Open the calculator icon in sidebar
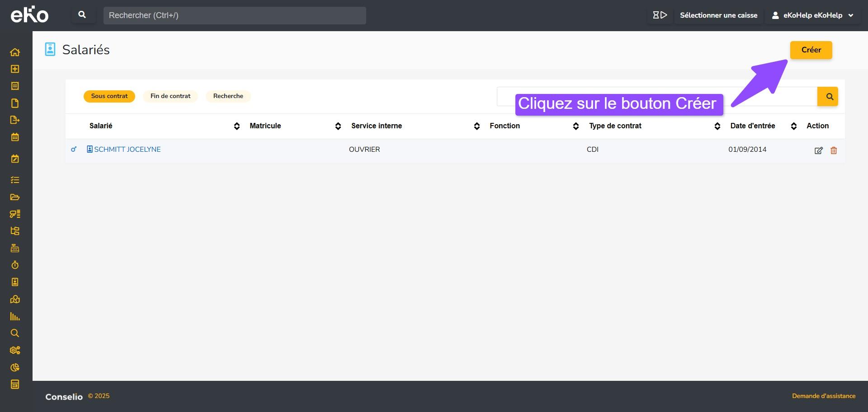This screenshot has width=868, height=412. (15, 384)
